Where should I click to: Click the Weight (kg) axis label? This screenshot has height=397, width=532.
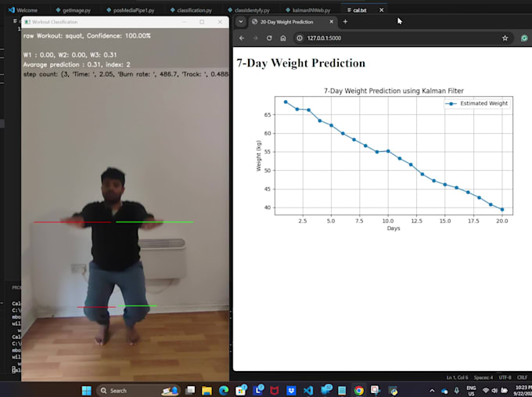[259, 156]
